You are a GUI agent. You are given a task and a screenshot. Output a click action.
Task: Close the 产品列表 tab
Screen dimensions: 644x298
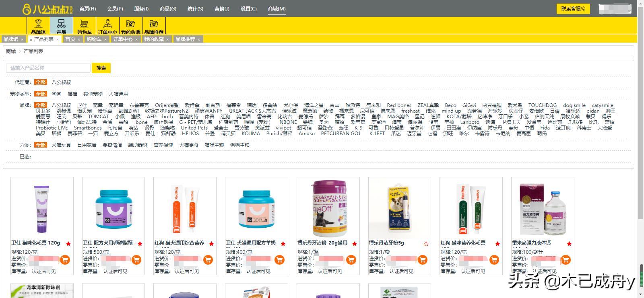(58, 39)
